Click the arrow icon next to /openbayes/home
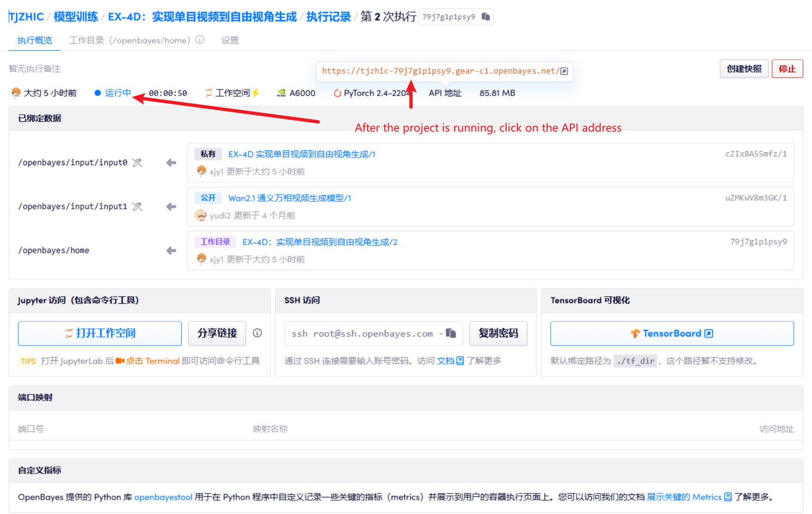The image size is (812, 514). (x=171, y=250)
